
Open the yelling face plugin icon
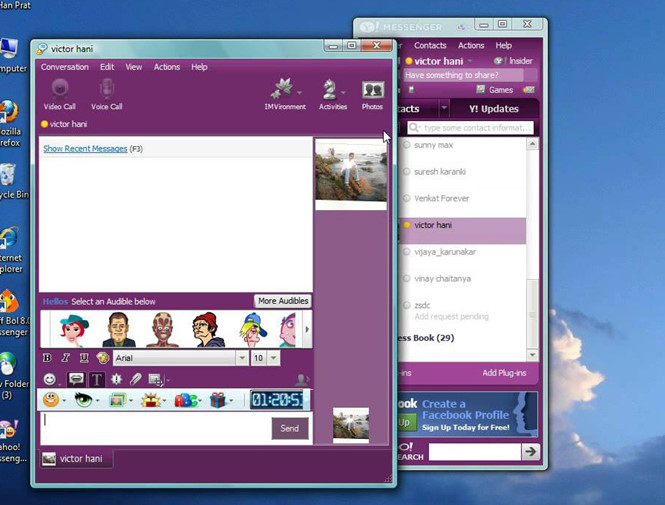point(151,400)
